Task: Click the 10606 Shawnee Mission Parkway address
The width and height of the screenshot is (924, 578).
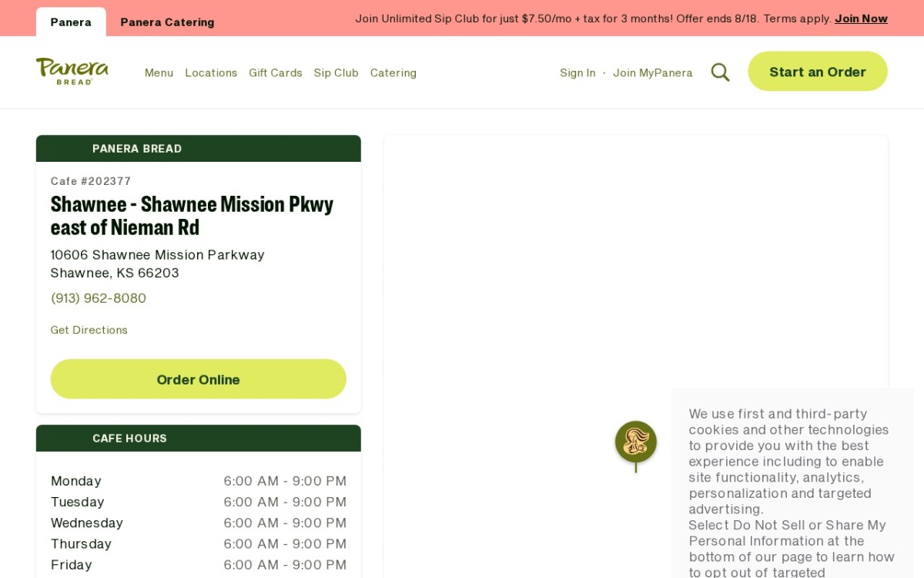Action: [x=158, y=254]
